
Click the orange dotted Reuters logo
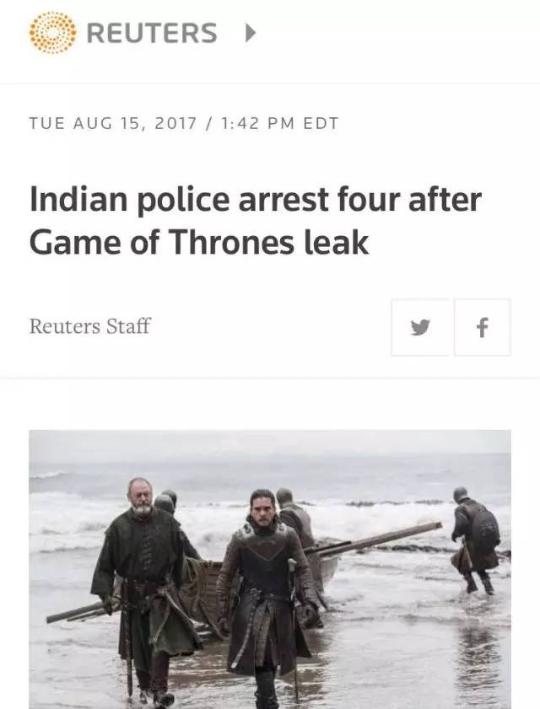point(52,33)
